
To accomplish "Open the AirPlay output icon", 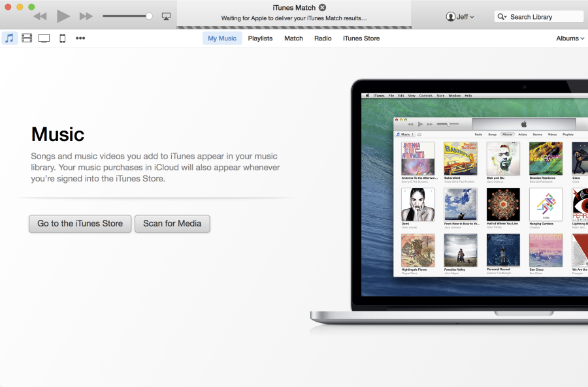I will [x=166, y=16].
